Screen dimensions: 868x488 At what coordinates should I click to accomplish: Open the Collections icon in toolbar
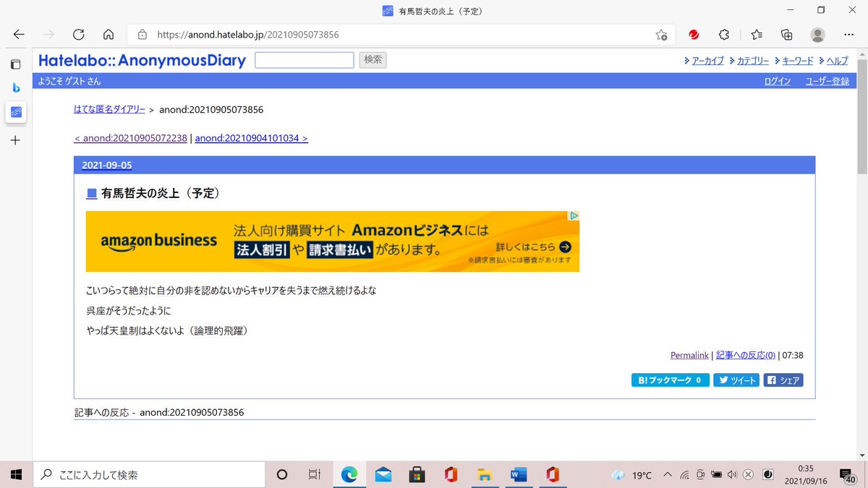(x=787, y=34)
